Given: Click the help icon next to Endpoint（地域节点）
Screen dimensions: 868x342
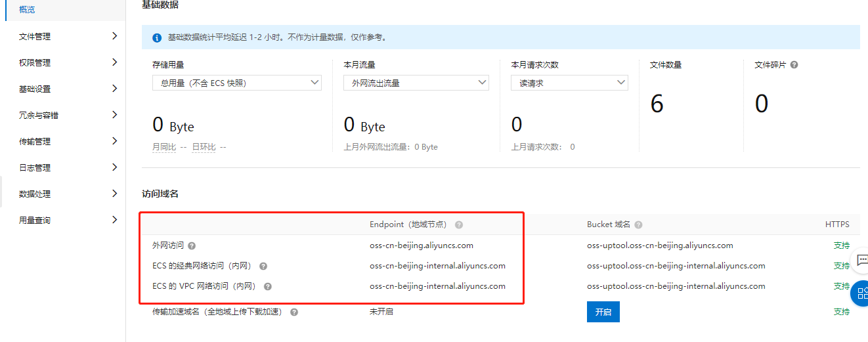Looking at the screenshot, I should [x=459, y=224].
